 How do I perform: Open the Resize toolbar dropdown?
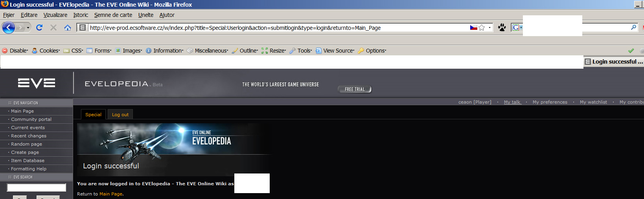click(274, 51)
